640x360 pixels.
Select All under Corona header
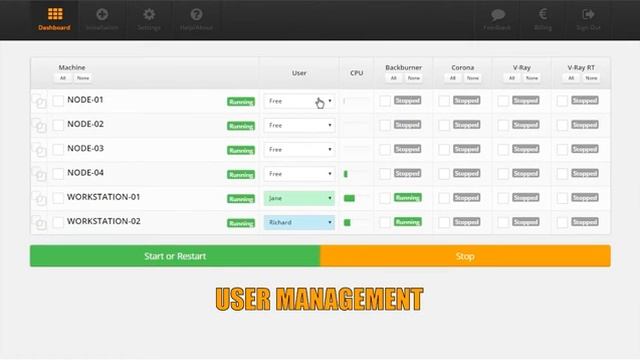pyautogui.click(x=453, y=78)
